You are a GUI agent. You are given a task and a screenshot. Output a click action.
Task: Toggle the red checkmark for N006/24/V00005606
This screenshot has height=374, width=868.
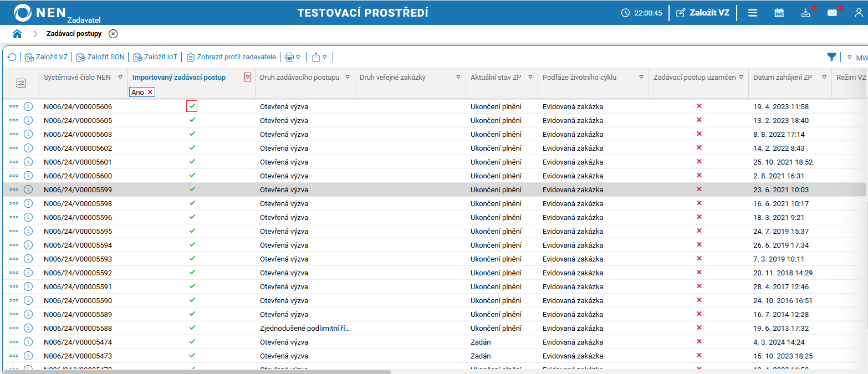click(191, 106)
